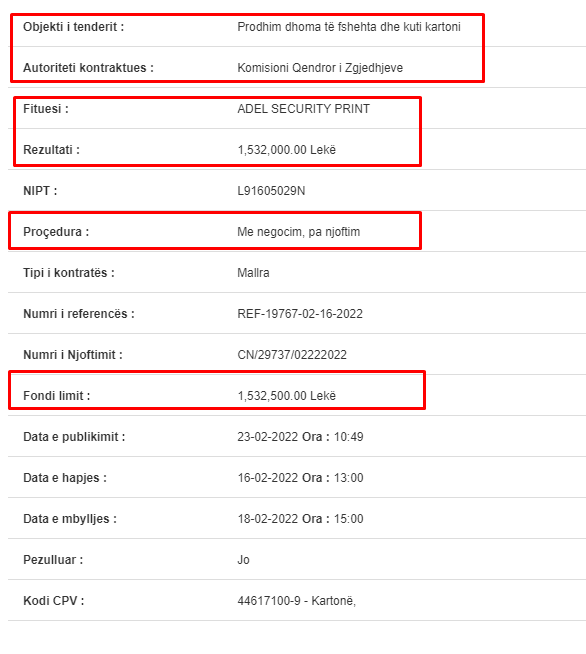
Task: Click the Pezulluar value 'Jo'
Action: 243,559
